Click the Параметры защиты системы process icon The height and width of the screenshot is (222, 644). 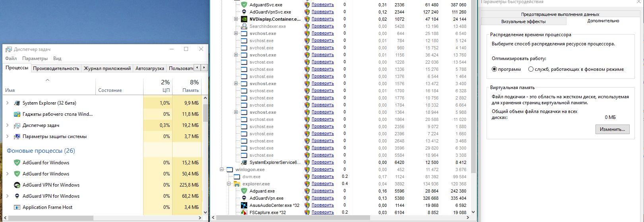(x=17, y=136)
